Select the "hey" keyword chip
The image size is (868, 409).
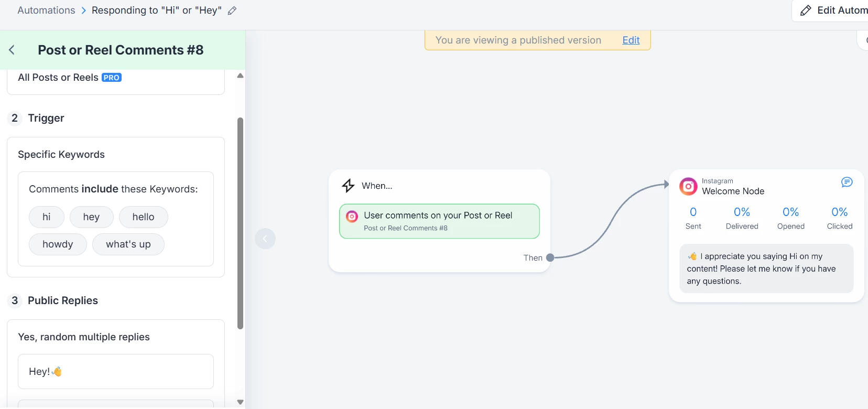click(91, 217)
